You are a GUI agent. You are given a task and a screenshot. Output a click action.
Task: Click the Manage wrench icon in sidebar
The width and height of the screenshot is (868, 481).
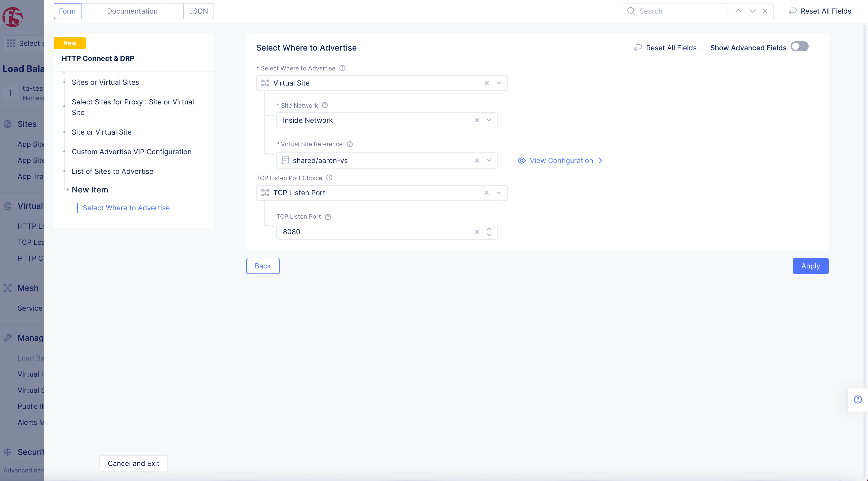[x=7, y=338]
